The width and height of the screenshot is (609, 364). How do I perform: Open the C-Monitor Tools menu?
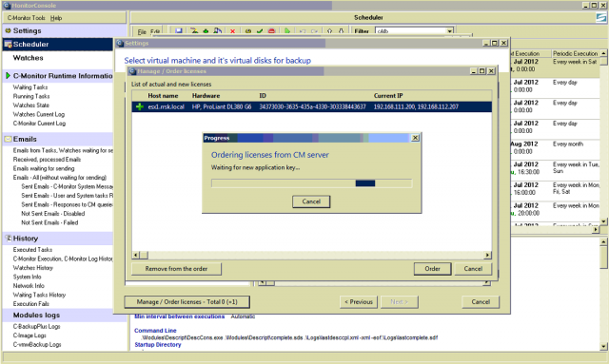click(26, 18)
